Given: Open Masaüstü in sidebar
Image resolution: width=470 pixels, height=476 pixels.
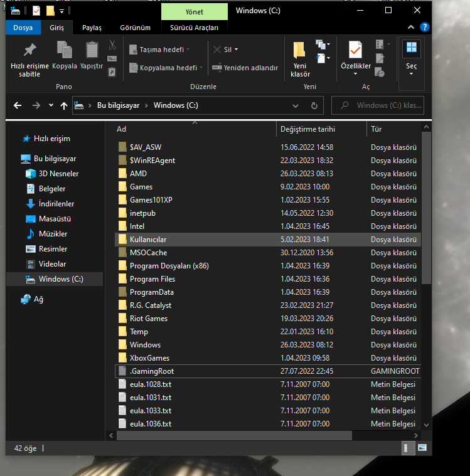Looking at the screenshot, I should click(x=55, y=219).
